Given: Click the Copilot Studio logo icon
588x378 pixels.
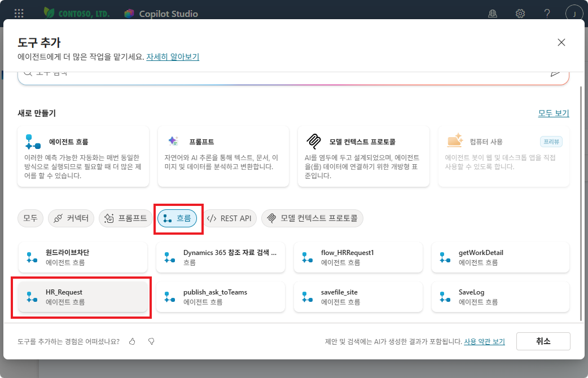Looking at the screenshot, I should 129,14.
